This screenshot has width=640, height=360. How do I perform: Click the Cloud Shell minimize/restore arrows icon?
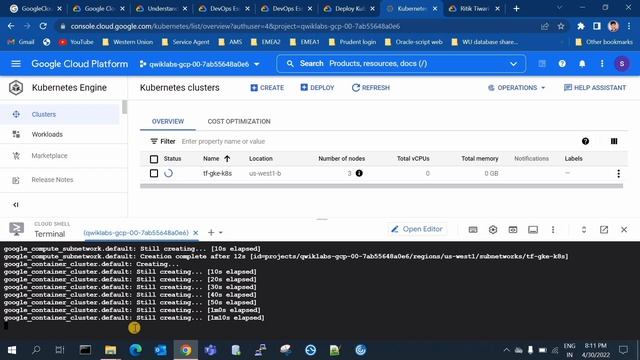tap(584, 230)
